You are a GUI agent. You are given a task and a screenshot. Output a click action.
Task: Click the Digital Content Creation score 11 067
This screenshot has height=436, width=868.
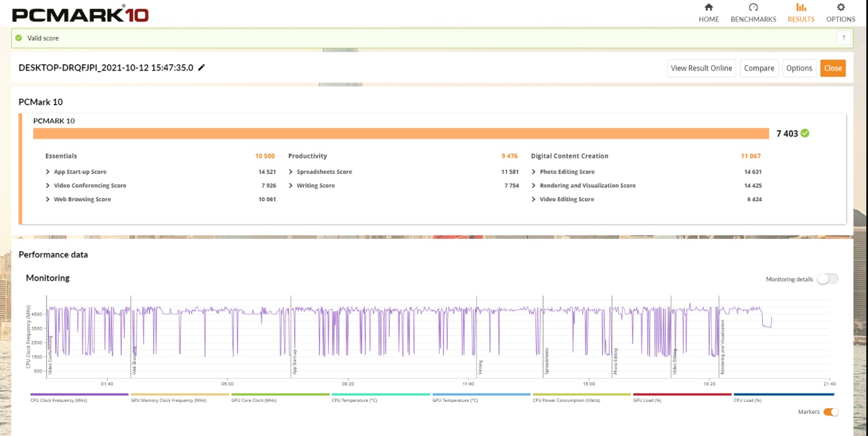point(750,156)
